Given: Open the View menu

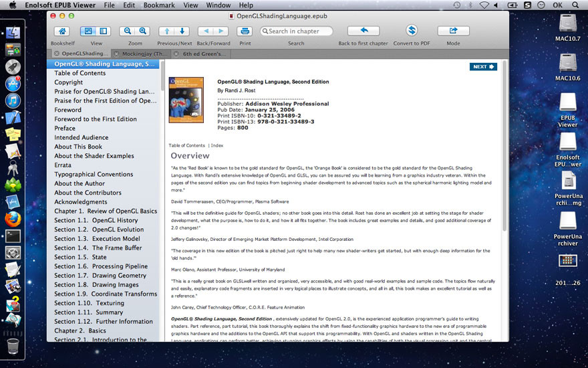Looking at the screenshot, I should [190, 5].
